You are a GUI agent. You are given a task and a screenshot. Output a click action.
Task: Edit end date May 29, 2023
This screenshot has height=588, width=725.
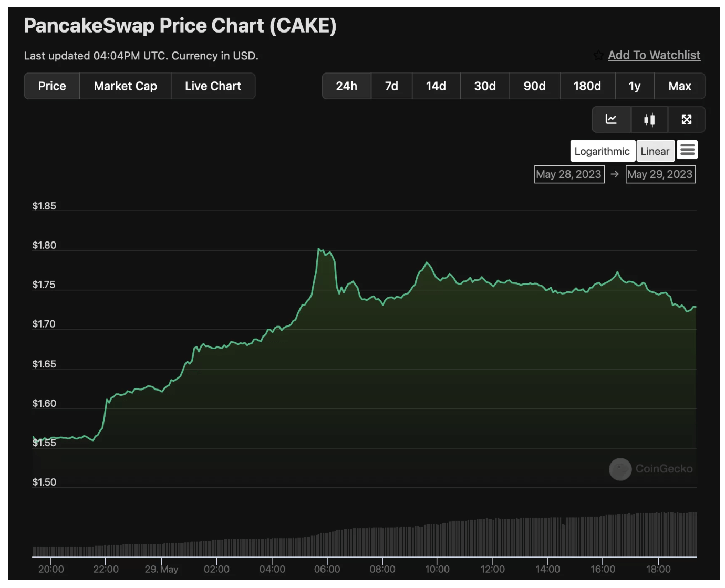[660, 174]
